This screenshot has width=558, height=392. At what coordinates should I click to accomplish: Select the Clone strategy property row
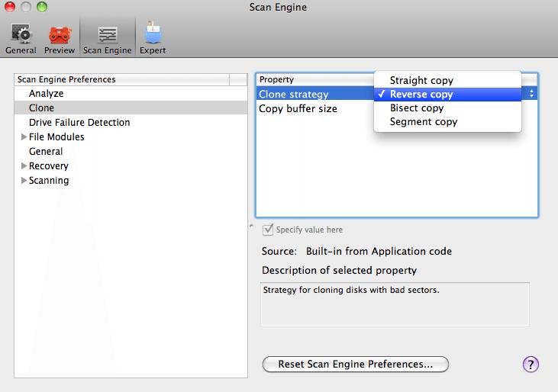[x=315, y=94]
